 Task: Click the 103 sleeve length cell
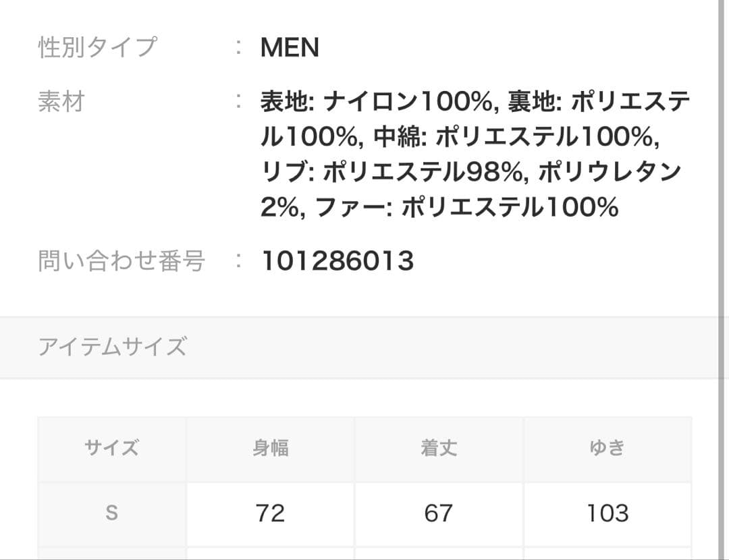[607, 513]
